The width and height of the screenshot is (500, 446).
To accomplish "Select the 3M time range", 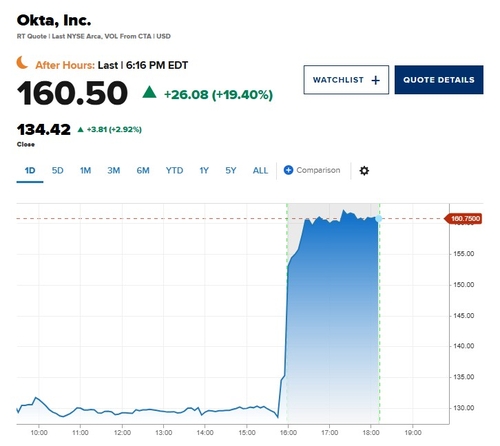I will (x=114, y=171).
